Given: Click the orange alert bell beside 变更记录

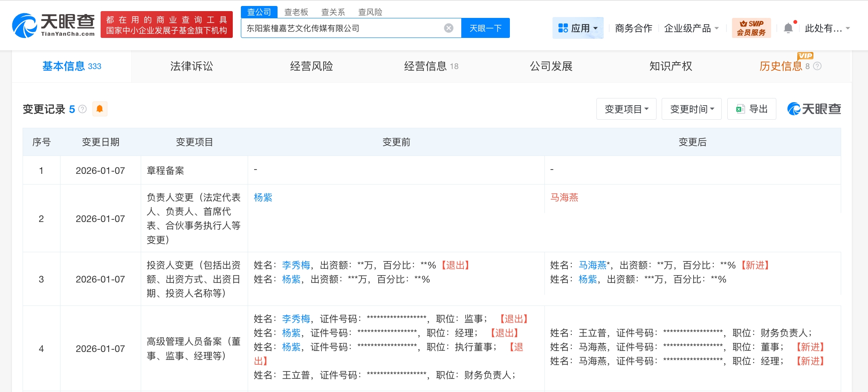Looking at the screenshot, I should [99, 109].
